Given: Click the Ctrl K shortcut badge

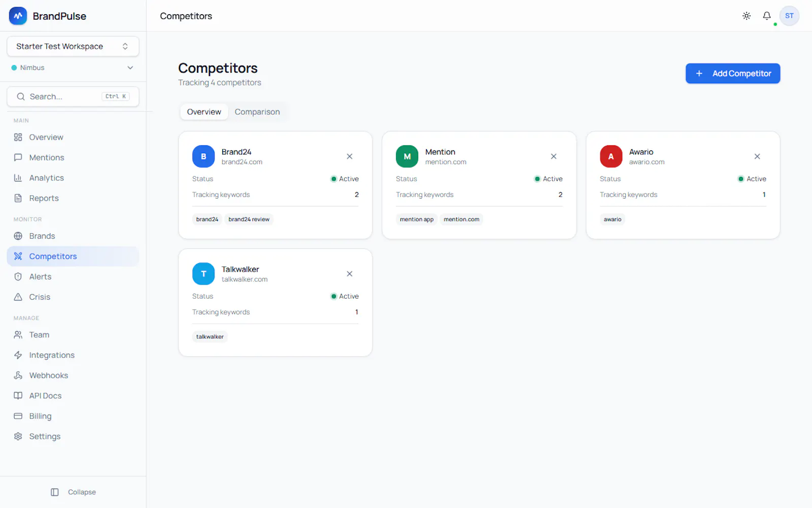Looking at the screenshot, I should pos(116,97).
